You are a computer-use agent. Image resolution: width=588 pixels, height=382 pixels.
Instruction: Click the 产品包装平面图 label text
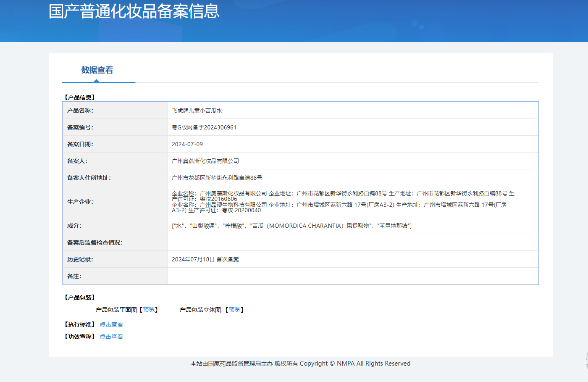pyautogui.click(x=116, y=310)
